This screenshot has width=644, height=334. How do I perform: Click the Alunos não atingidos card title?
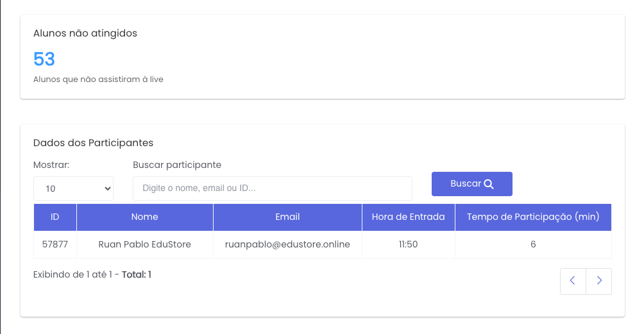85,33
